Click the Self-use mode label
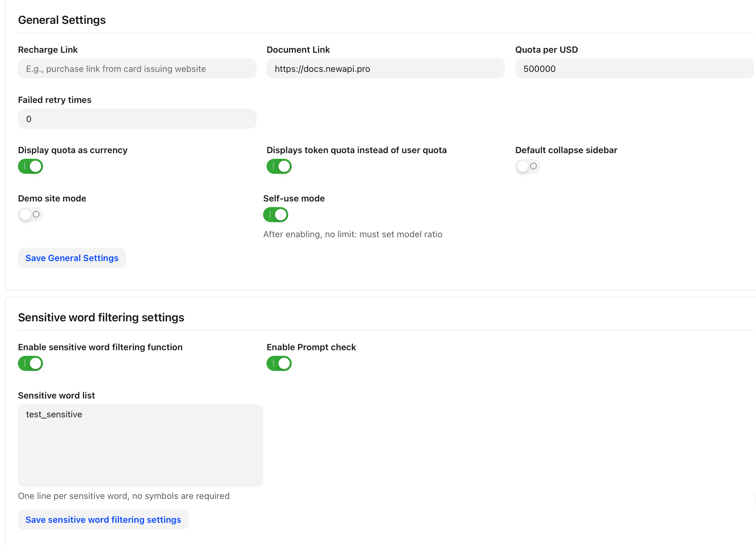The width and height of the screenshot is (756, 546). click(294, 199)
